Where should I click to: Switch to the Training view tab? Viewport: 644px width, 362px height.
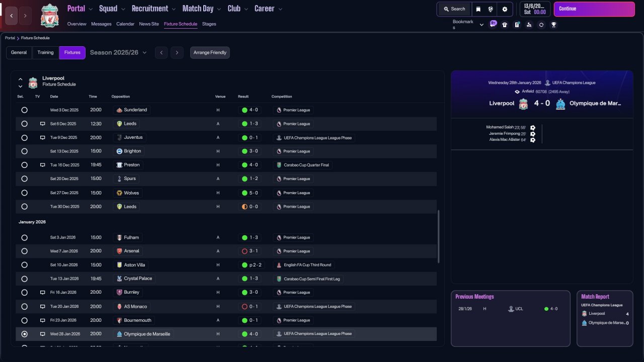tap(45, 52)
